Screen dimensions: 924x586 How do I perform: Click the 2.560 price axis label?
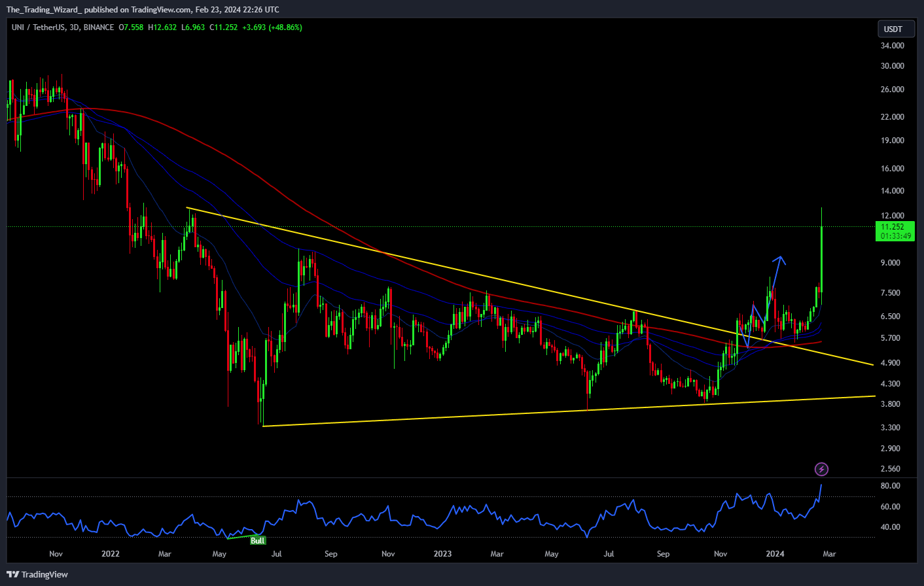891,469
